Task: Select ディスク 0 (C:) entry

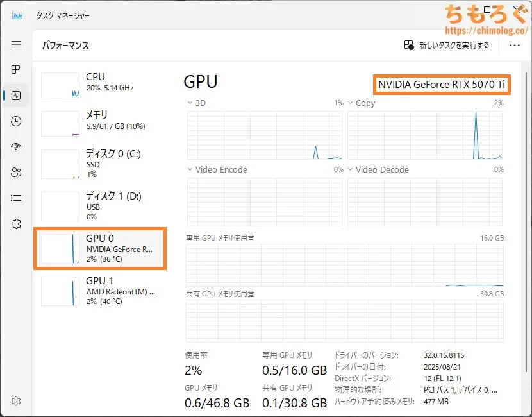Action: 101,164
